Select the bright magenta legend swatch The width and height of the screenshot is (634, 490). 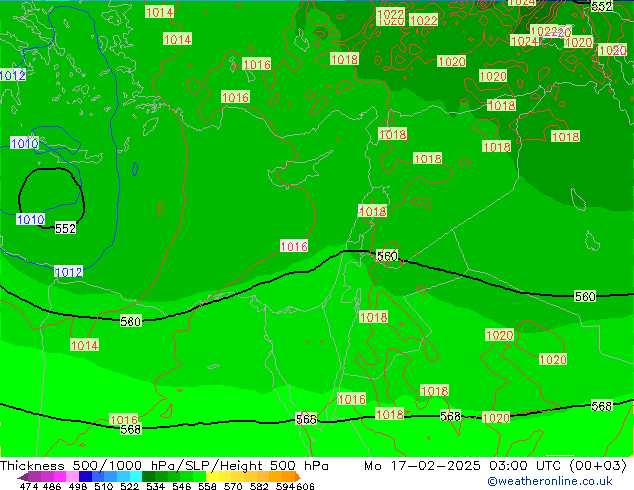click(x=60, y=477)
